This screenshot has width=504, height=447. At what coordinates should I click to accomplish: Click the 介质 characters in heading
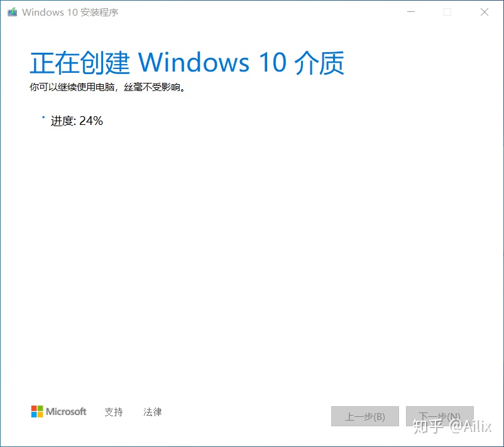pos(319,63)
